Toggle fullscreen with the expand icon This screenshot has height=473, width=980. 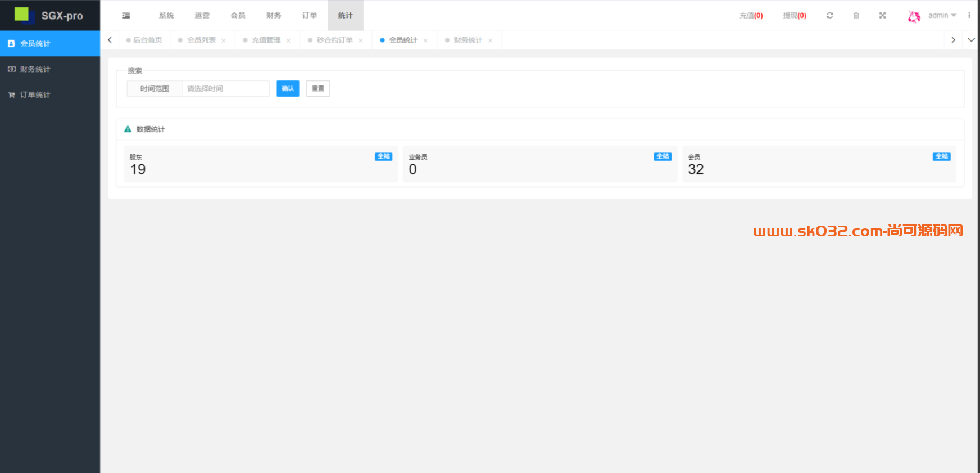882,16
